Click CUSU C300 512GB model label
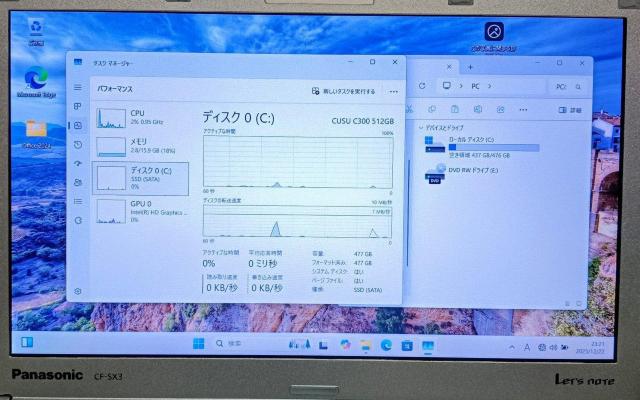 [x=362, y=121]
